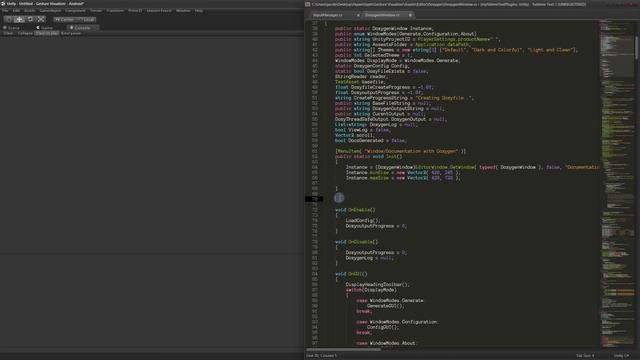The height and width of the screenshot is (360, 640).
Task: Open Tab Size setting in Sublime status bar
Action: (x=585, y=356)
